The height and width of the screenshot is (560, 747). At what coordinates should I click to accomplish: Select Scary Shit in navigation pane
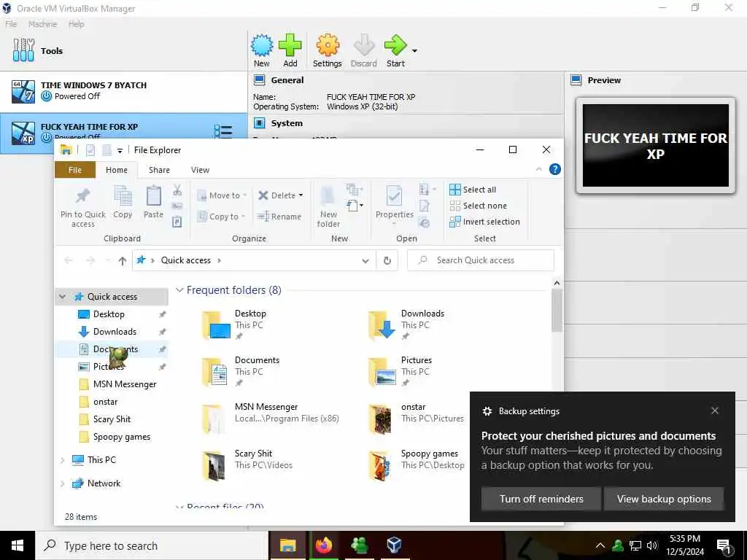pyautogui.click(x=112, y=419)
